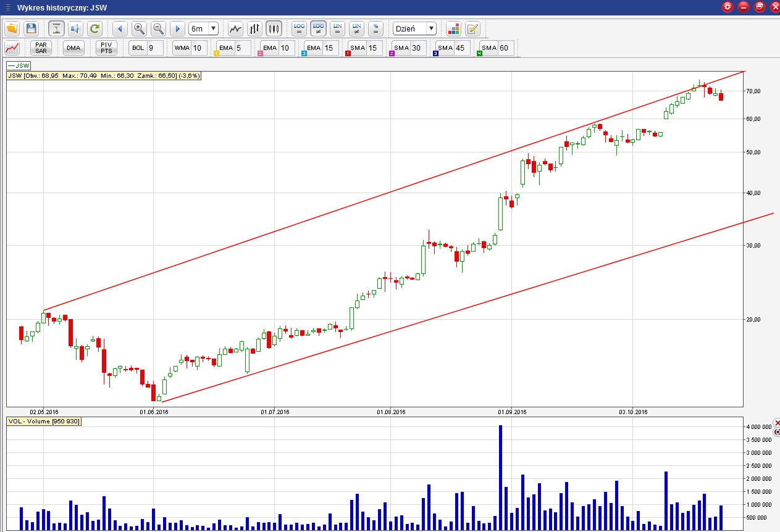Enable the PAR SAR indicator
Screen dimensions: 780x532
tap(41, 48)
